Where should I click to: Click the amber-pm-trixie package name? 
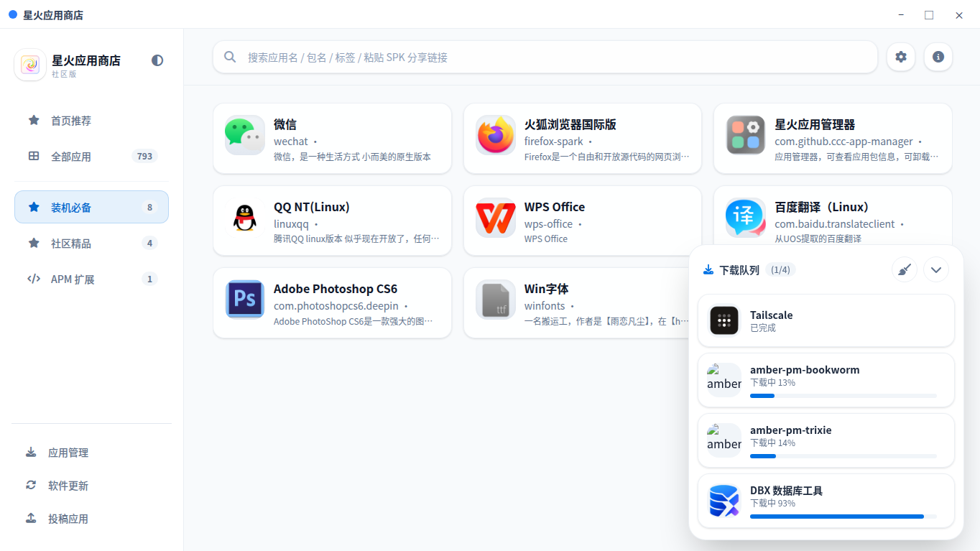tap(791, 430)
